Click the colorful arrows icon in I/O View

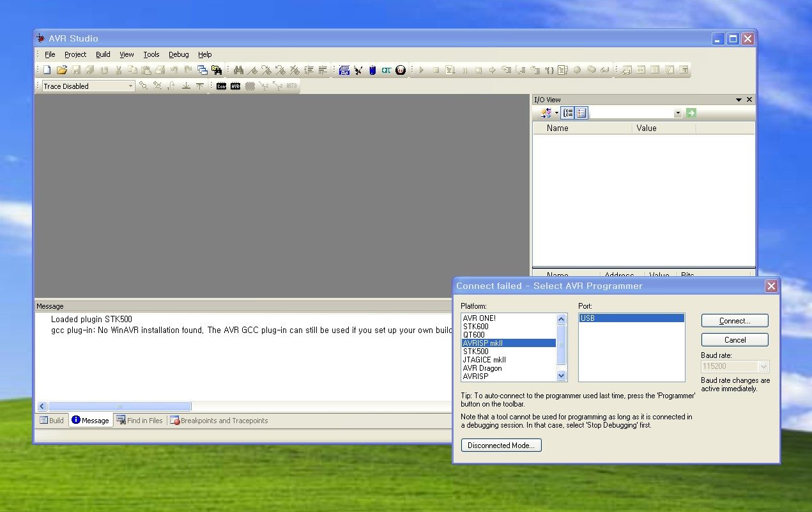tap(546, 113)
